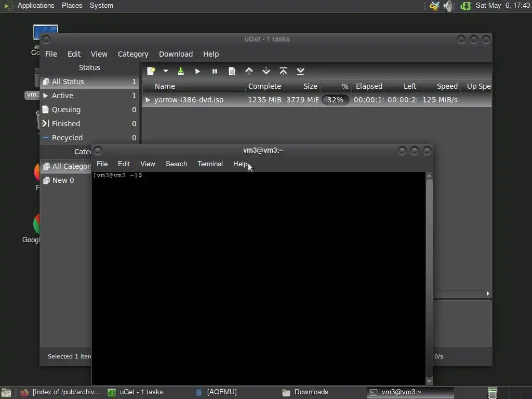Viewport: 532px width, 399px height.
Task: Switch to uGet - 1 tasks taskbar entry
Action: click(136, 392)
